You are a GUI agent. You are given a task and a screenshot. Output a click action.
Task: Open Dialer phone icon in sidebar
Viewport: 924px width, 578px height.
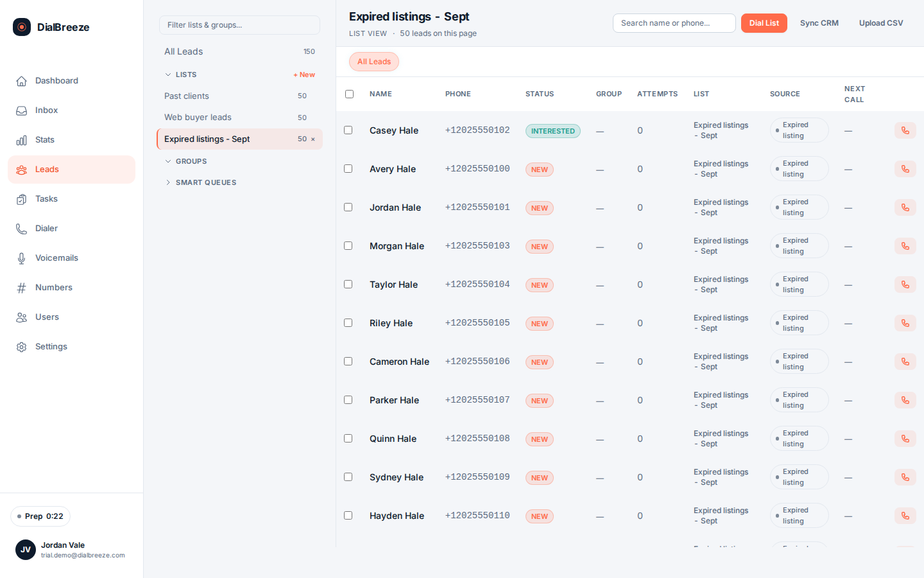tap(22, 229)
